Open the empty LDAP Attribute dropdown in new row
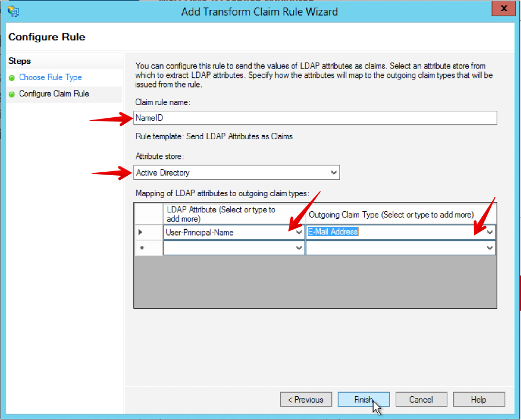The height and width of the screenshot is (420, 521). pos(299,248)
